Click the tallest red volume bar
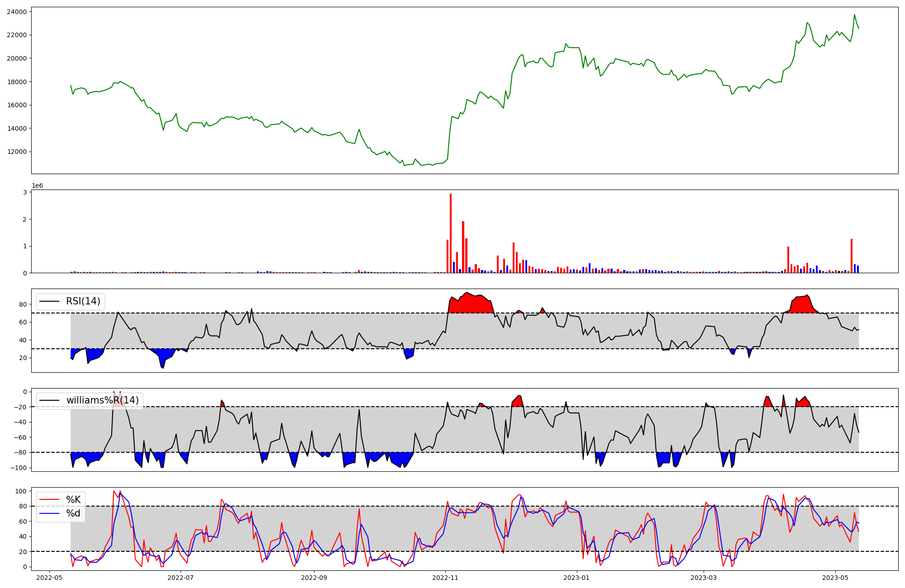Viewport: 905px width, 588px height. [451, 233]
